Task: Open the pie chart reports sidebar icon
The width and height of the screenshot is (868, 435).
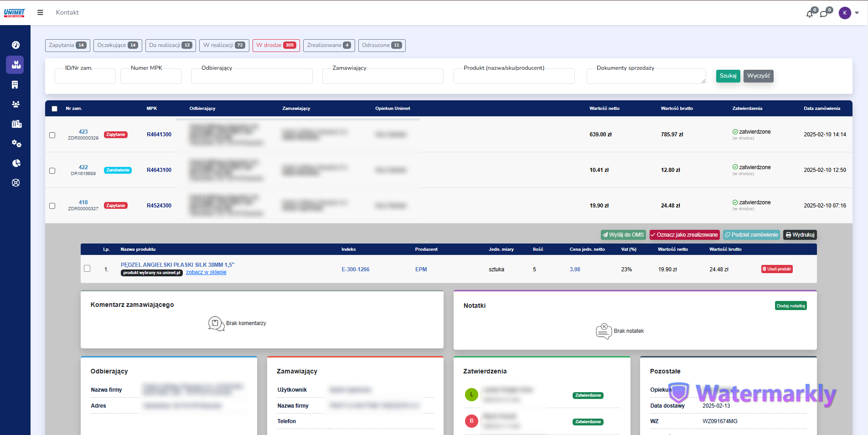Action: pos(16,163)
